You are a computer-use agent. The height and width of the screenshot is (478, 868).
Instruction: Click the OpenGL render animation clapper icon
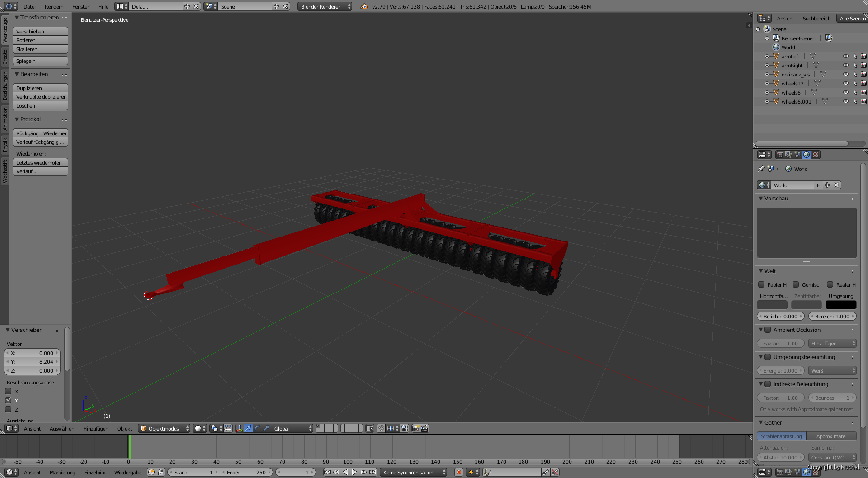425,428
